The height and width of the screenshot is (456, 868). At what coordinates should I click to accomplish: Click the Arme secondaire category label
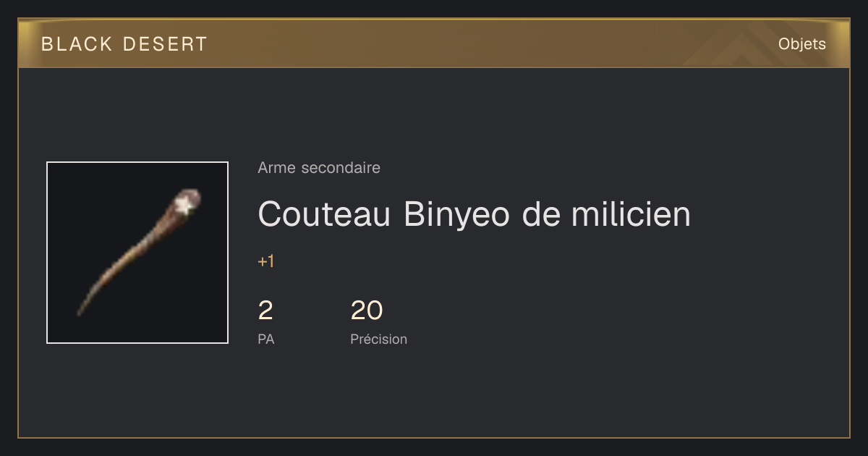319,168
